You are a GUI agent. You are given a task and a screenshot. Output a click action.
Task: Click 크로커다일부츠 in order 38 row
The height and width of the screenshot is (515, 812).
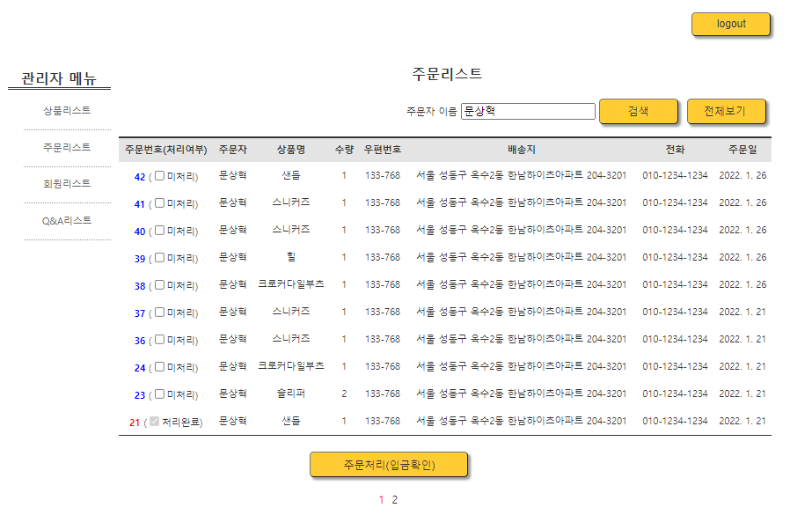coord(291,284)
